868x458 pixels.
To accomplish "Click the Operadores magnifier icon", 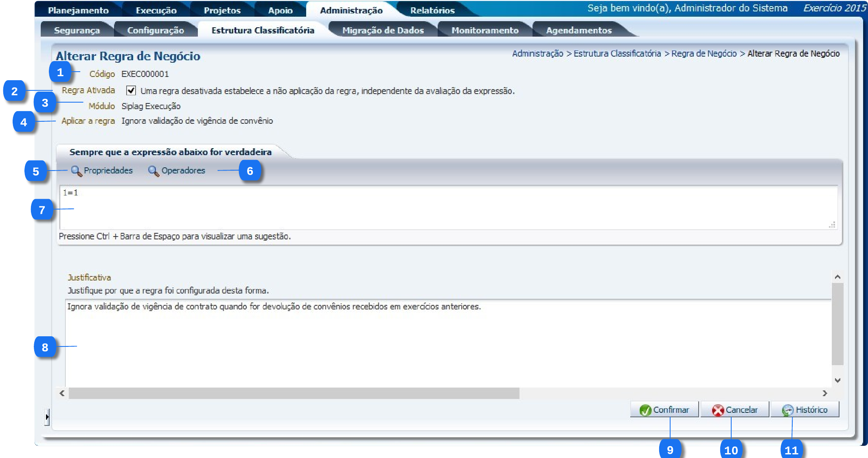I will pos(153,171).
